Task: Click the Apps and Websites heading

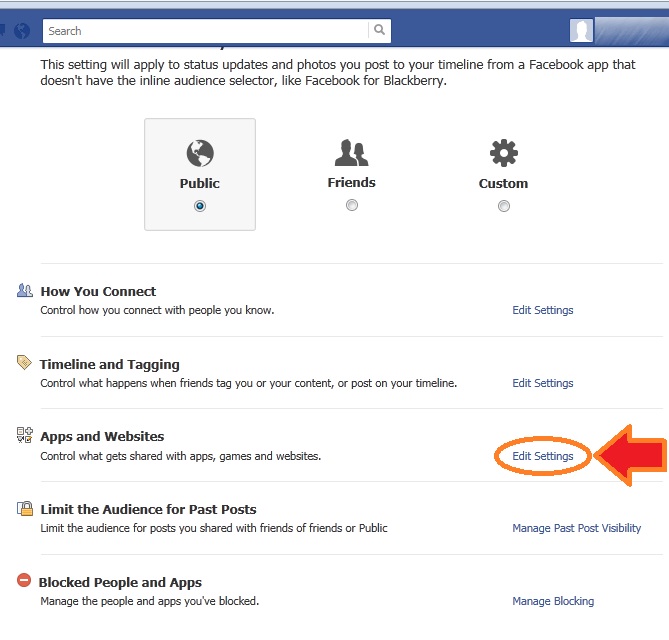Action: [x=102, y=436]
